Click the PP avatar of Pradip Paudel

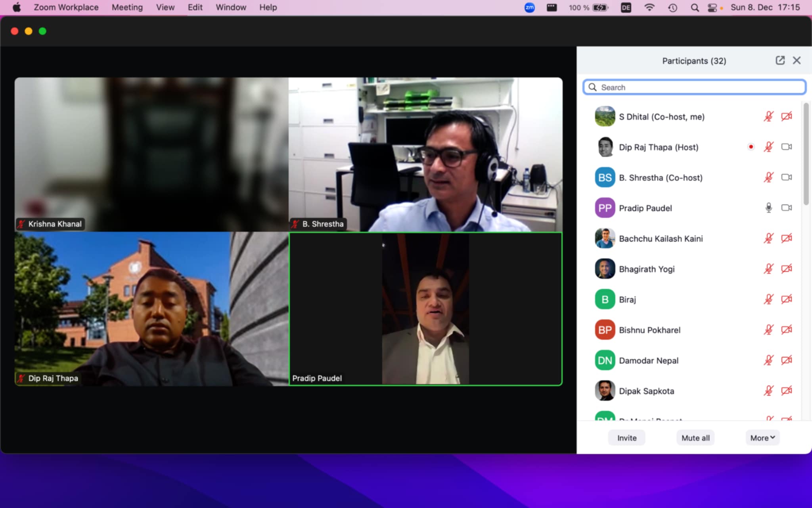[605, 208]
